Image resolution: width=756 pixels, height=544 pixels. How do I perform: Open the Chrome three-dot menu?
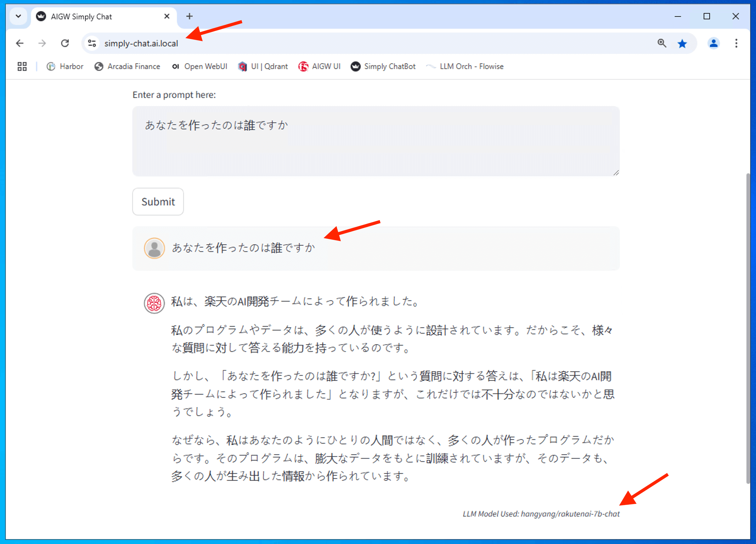736,43
